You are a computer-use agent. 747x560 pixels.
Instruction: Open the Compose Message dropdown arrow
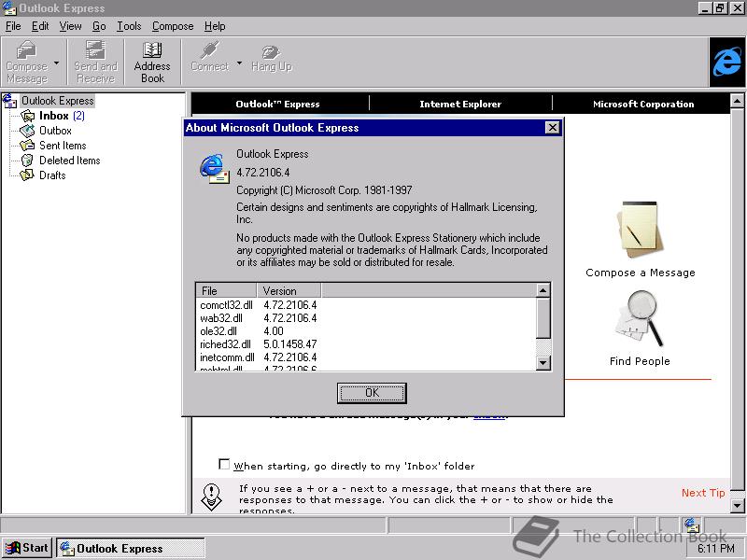57,63
